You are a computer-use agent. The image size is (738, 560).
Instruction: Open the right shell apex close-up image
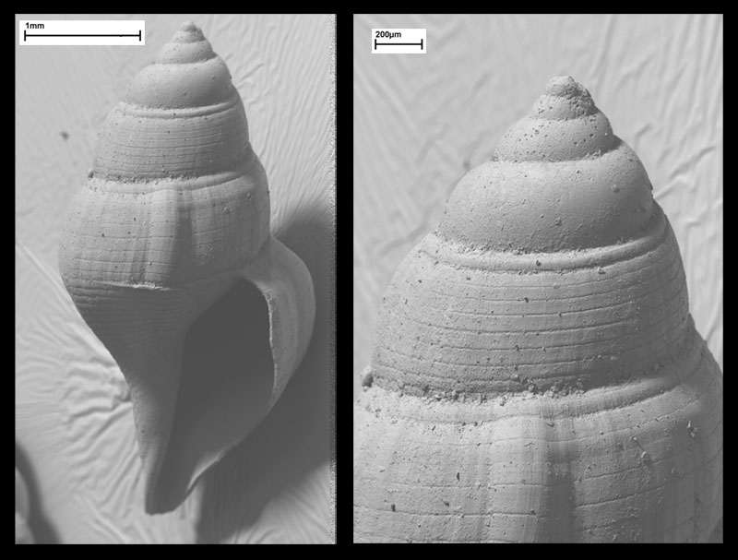coord(538,278)
